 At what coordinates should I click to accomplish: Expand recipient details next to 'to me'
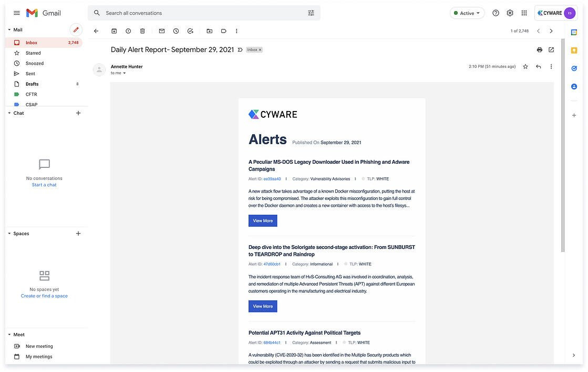point(125,73)
